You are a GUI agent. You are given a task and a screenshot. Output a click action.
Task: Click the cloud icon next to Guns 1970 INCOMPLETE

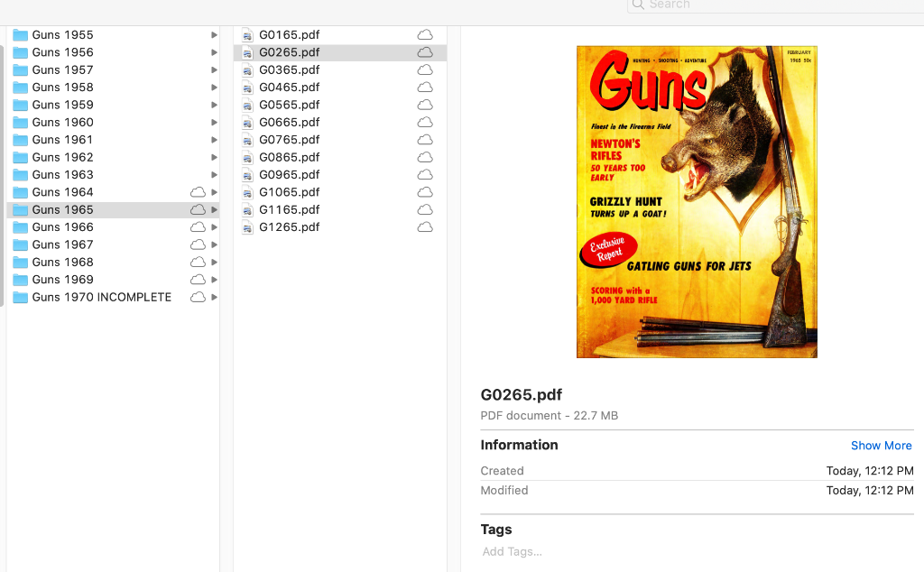[x=198, y=298]
